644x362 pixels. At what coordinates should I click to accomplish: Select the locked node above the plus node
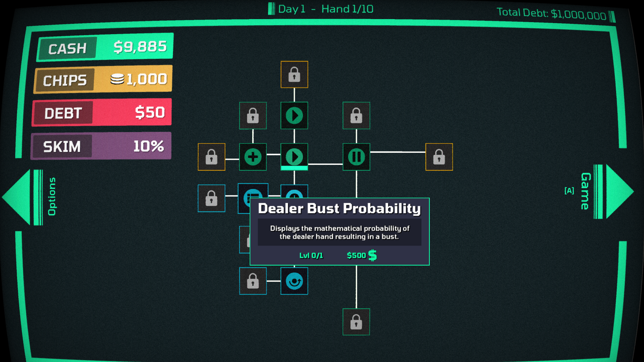click(253, 116)
